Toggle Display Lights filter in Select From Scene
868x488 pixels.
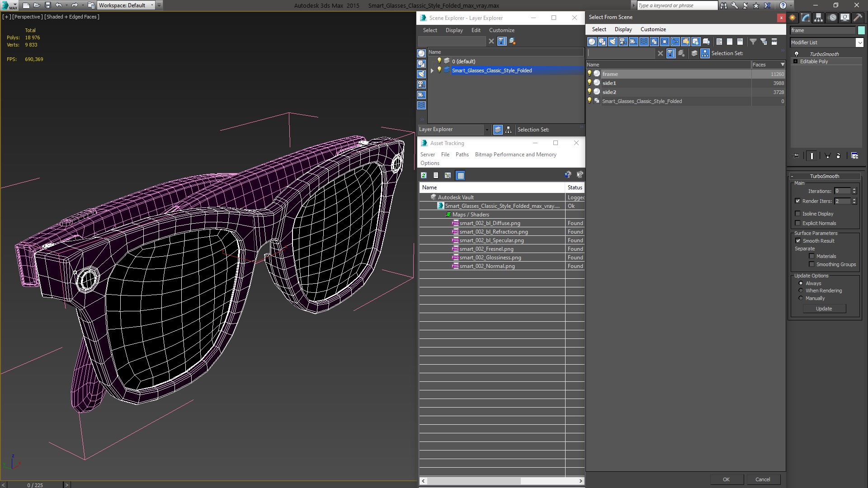point(613,42)
